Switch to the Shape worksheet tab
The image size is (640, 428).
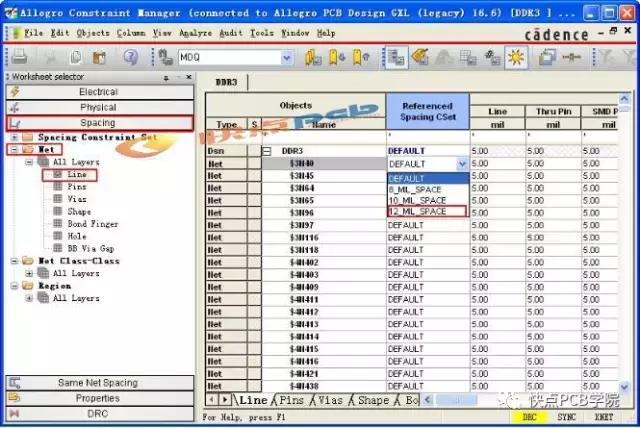coord(373,400)
